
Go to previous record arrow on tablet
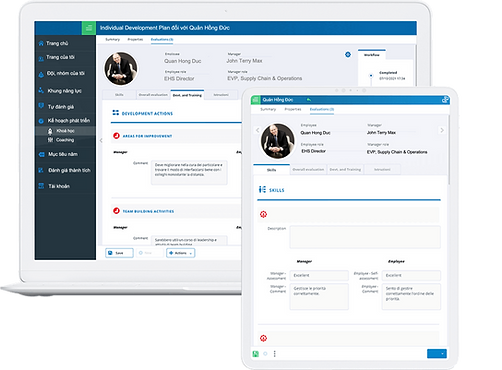click(257, 130)
